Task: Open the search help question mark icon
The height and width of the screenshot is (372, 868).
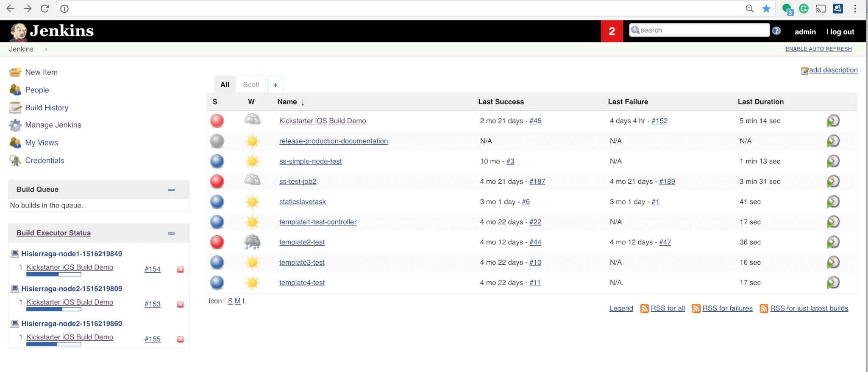Action: coord(776,31)
